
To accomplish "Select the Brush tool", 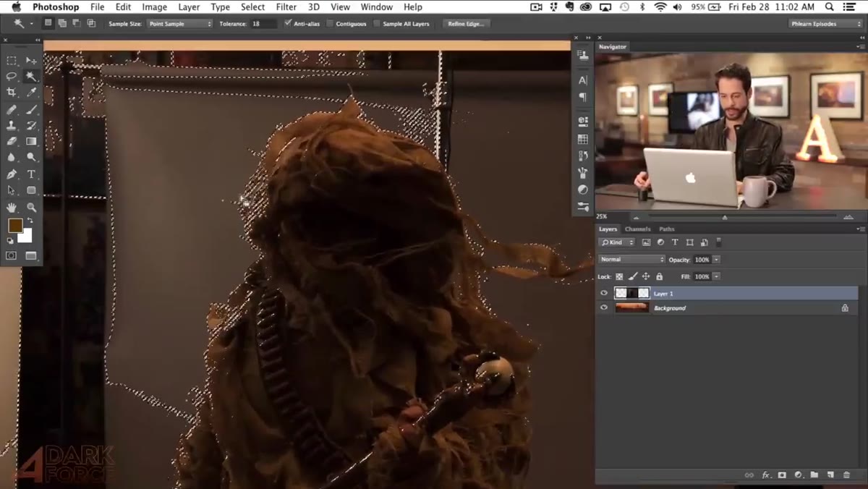I will tap(31, 110).
